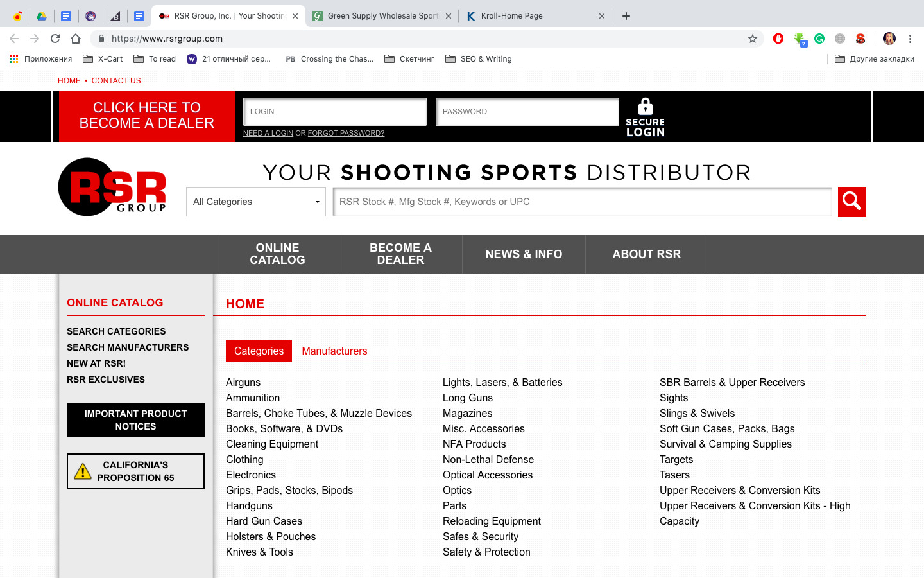Open Chrome's three-dot menu
Viewport: 924px width, 578px height.
(x=911, y=39)
